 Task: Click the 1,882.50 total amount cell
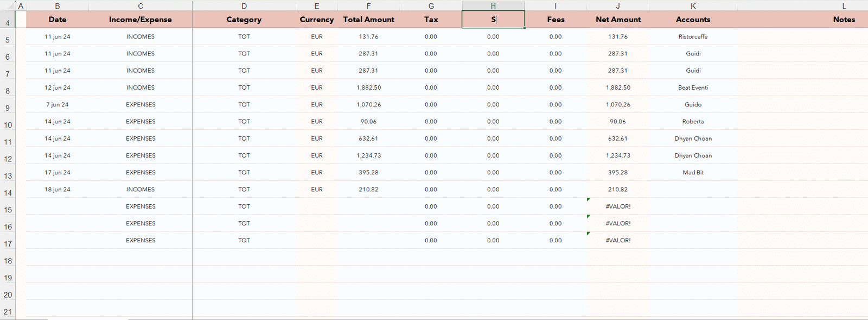tap(369, 87)
